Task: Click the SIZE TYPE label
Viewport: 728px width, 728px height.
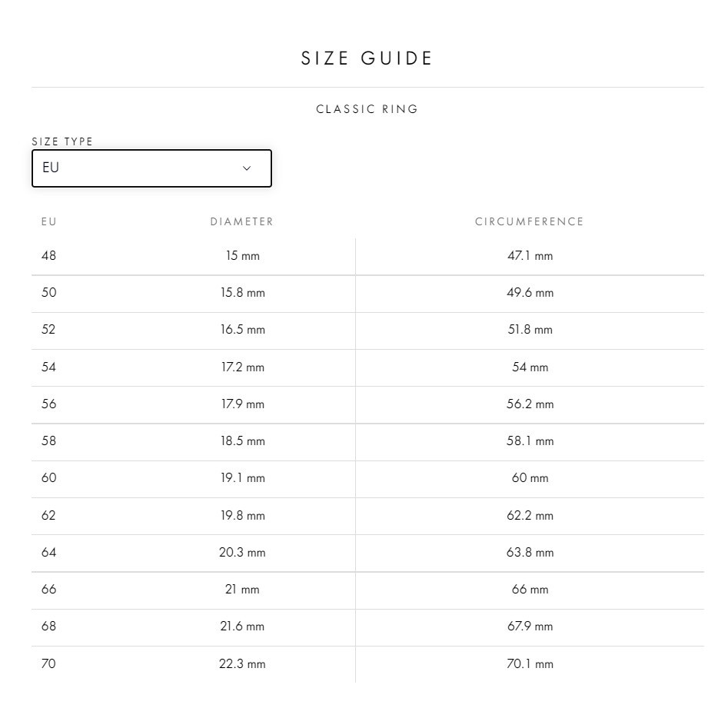Action: pyautogui.click(x=62, y=141)
